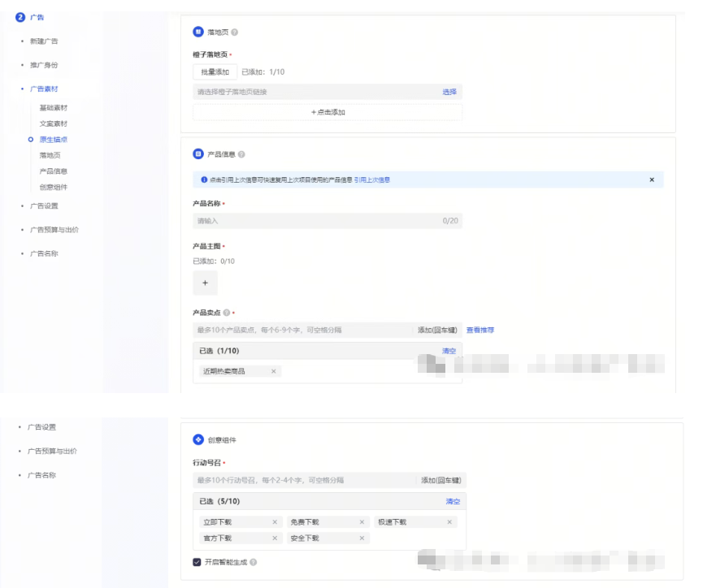The height and width of the screenshot is (588, 703).
Task: Open 创意组件 sidebar item
Action: coord(54,187)
